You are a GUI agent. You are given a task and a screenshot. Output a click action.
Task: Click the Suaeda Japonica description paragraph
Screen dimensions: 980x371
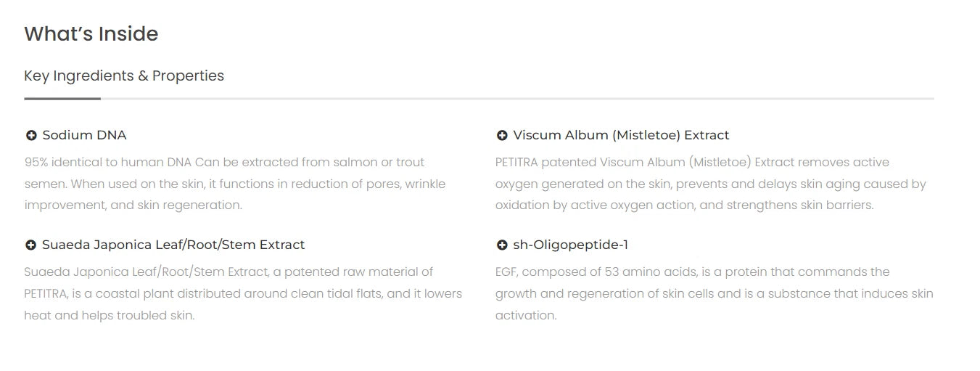click(x=242, y=293)
